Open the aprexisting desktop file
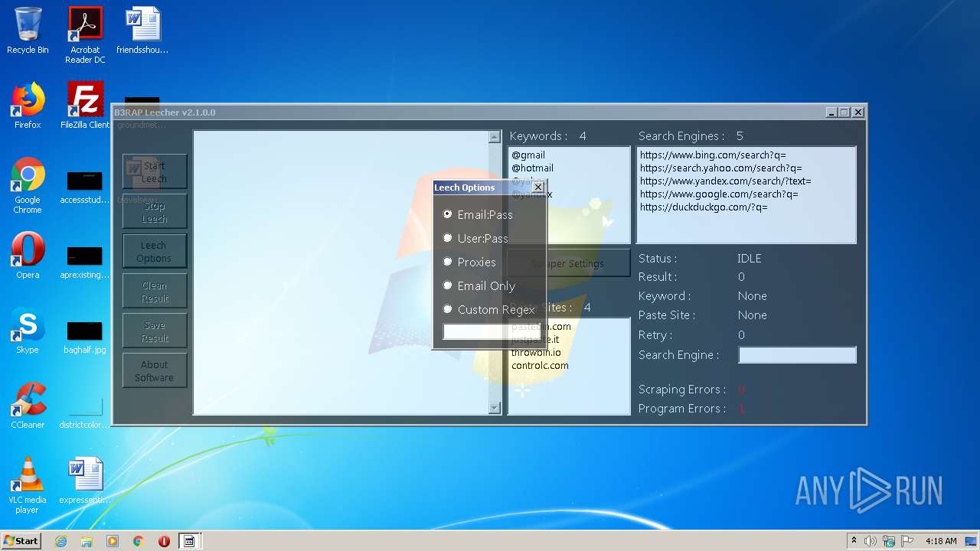 click(85, 263)
